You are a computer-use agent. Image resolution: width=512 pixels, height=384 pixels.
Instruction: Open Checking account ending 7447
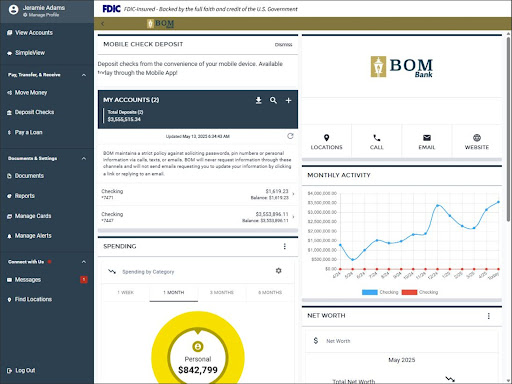pyautogui.click(x=198, y=217)
